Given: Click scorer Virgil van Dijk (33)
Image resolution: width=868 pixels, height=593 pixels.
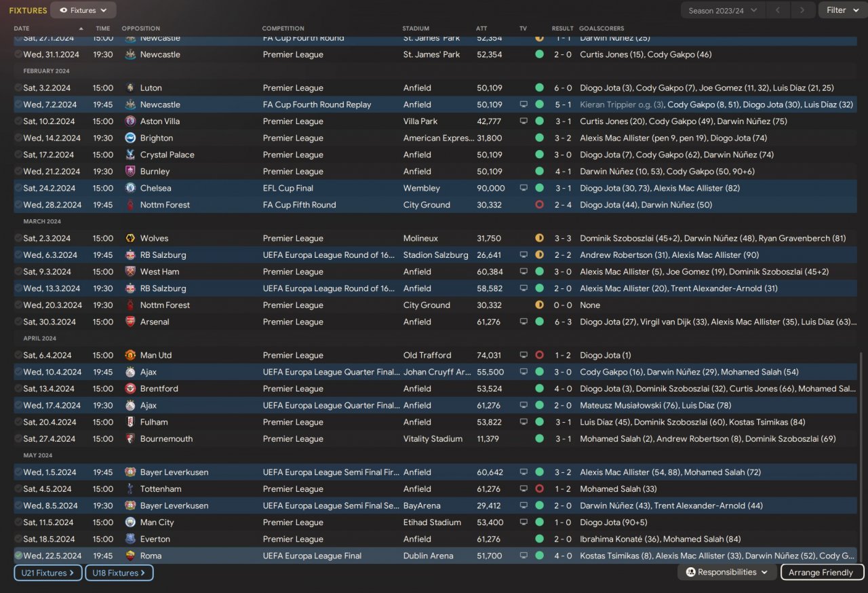Looking at the screenshot, I should tap(671, 322).
